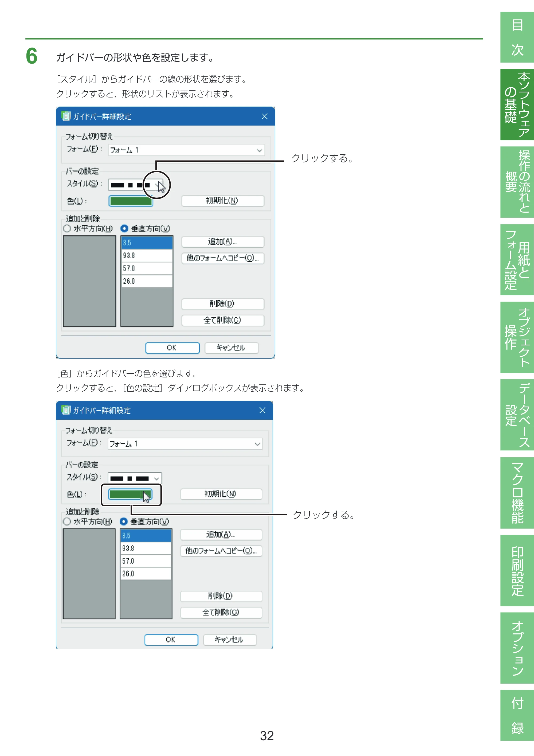The width and height of the screenshot is (534, 756).
Task: Open the 本ソフトウェアの基礎 side tab
Action: point(517,104)
